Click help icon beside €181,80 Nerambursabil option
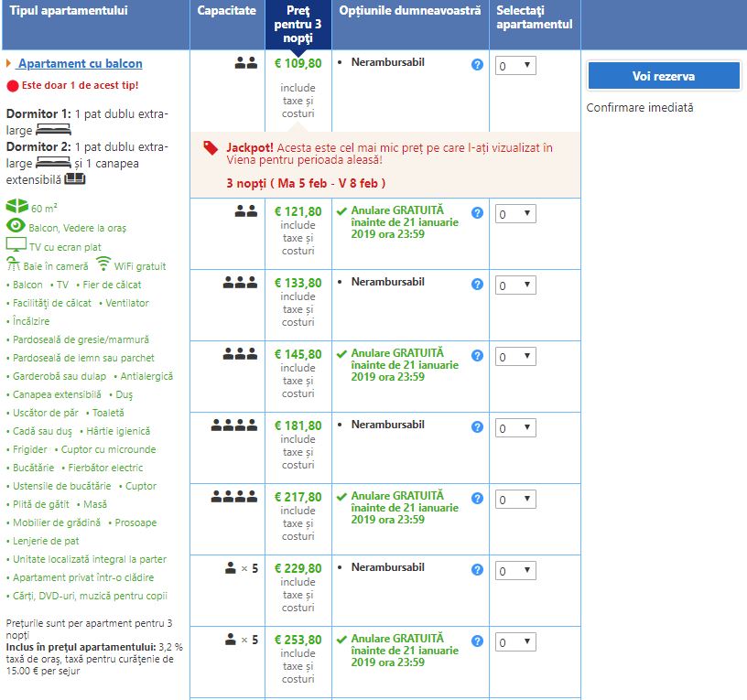The width and height of the screenshot is (747, 700). (x=477, y=427)
